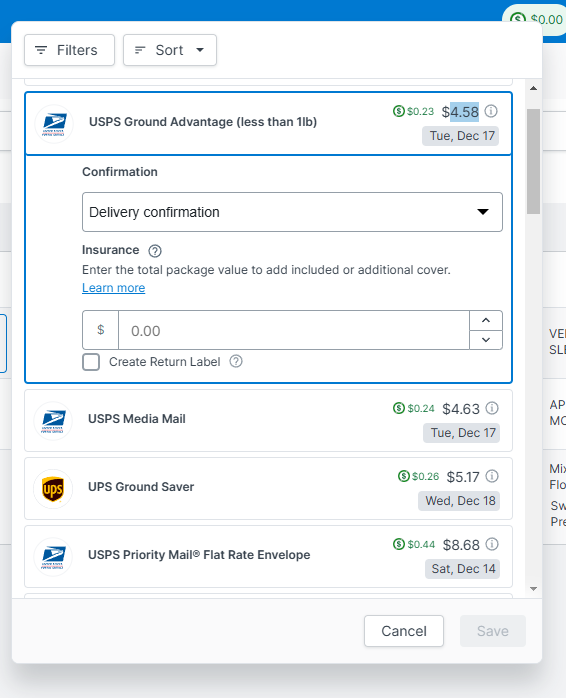The height and width of the screenshot is (698, 566).
Task: Select USPS Media Mail rate
Action: [x=269, y=421]
